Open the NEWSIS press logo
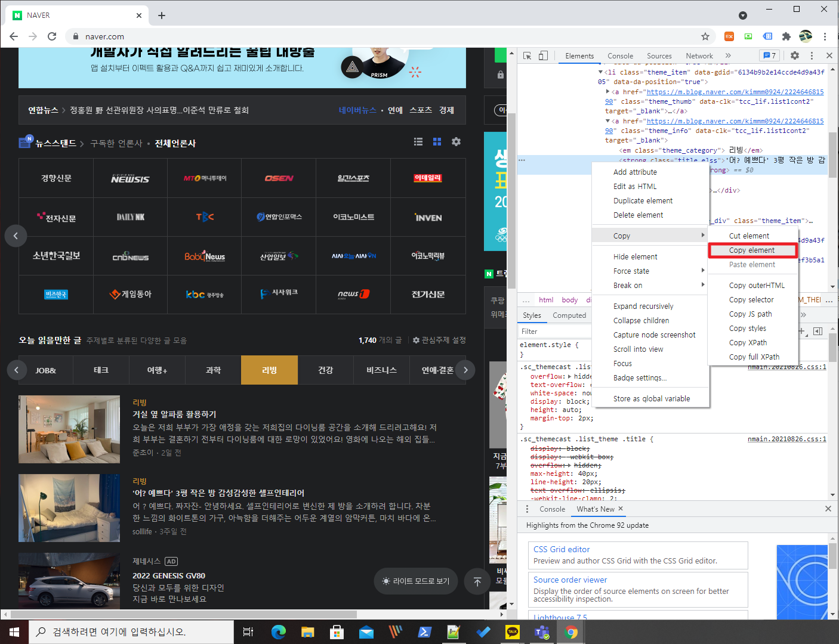This screenshot has width=839, height=644. point(130,178)
